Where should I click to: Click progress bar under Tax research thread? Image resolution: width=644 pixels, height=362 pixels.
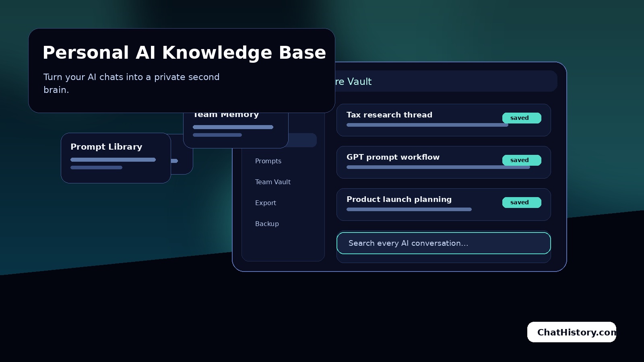[427, 125]
